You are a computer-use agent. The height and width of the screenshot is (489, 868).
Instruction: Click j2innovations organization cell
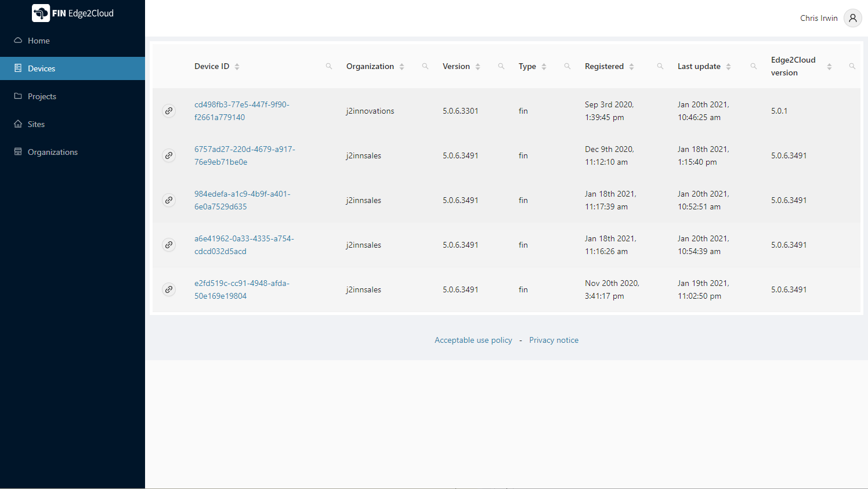(x=370, y=111)
